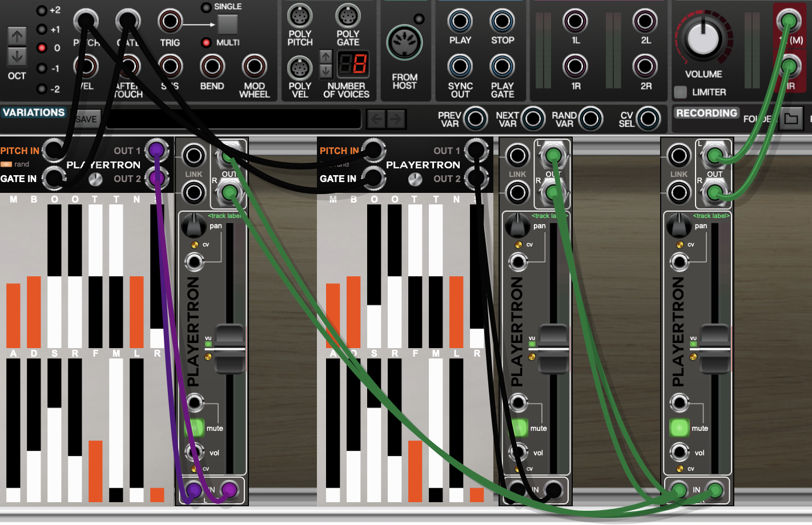
Task: Click the variation name field
Action: click(234, 119)
